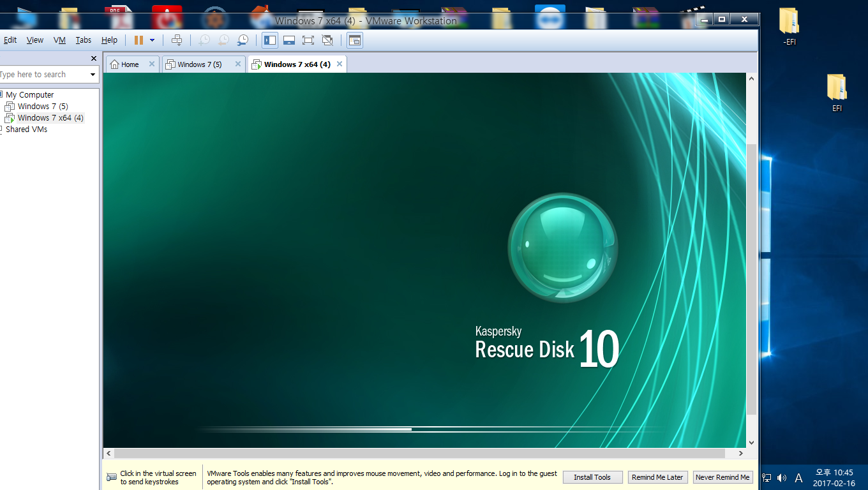Click the keyboard hint icon in the message bar
This screenshot has height=490, width=868.
point(112,477)
